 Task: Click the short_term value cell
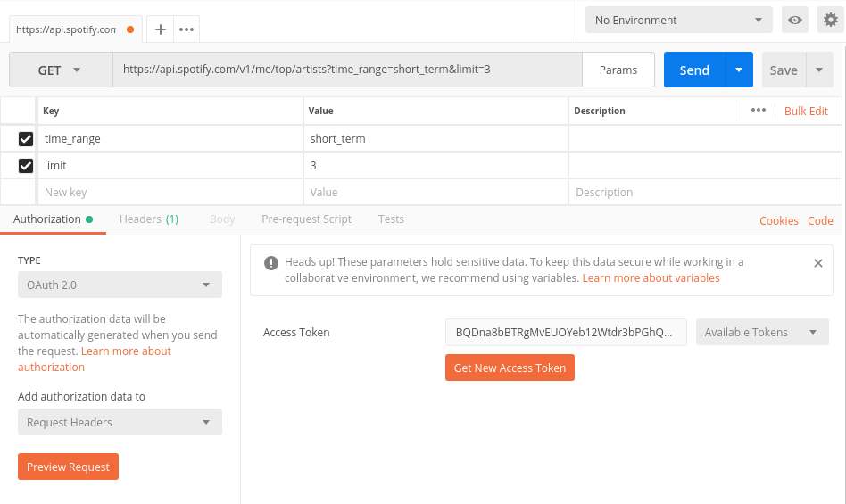click(x=436, y=138)
